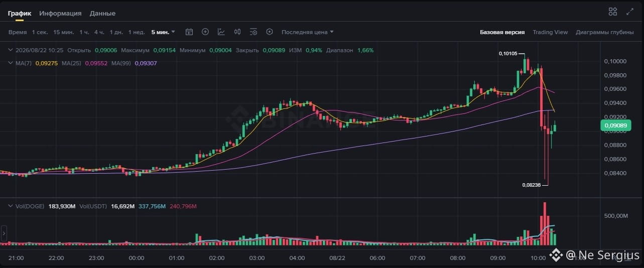The image size is (644, 268).
Task: Expand chart to fullscreen with the arrows icon
Action: point(630,12)
